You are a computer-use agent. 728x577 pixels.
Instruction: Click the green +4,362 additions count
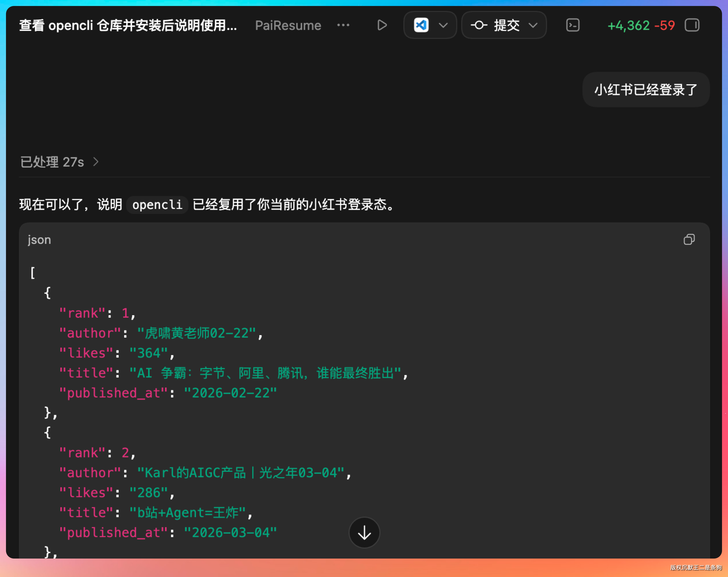[628, 25]
